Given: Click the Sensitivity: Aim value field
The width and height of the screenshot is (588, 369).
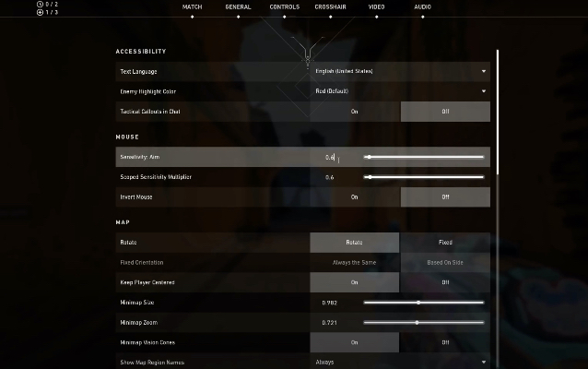Looking at the screenshot, I should coord(330,157).
